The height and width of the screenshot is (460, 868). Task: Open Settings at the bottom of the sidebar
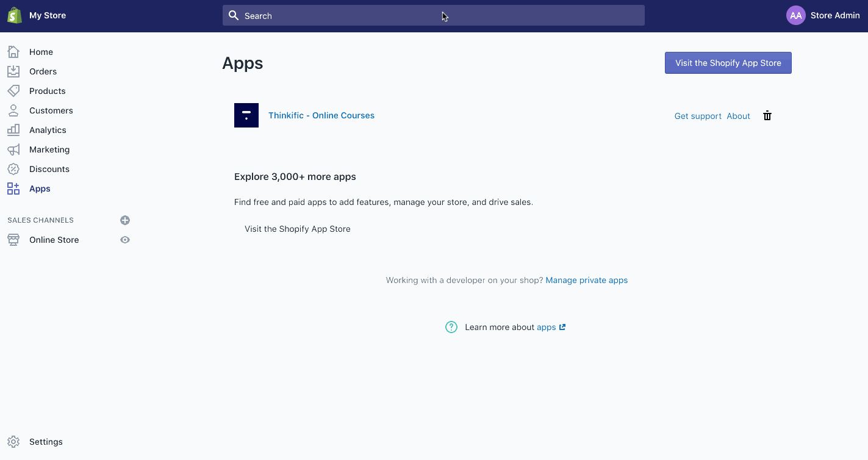pyautogui.click(x=46, y=442)
